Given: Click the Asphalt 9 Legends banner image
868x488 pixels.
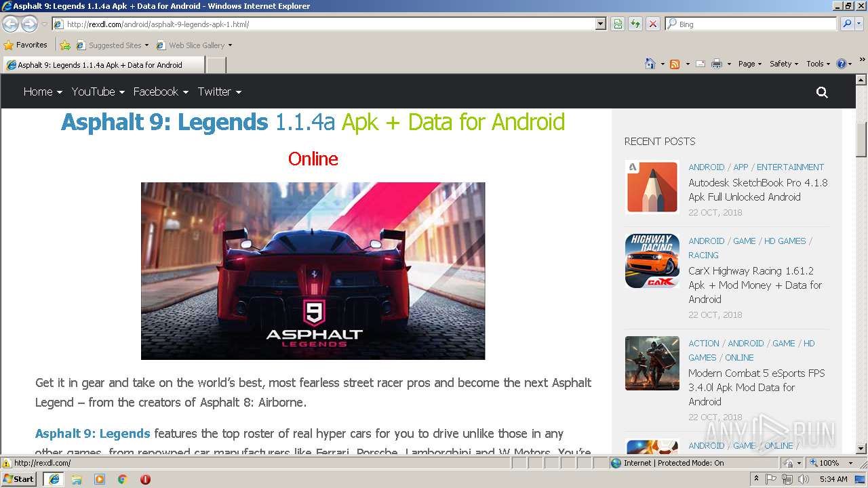Looking at the screenshot, I should point(313,270).
